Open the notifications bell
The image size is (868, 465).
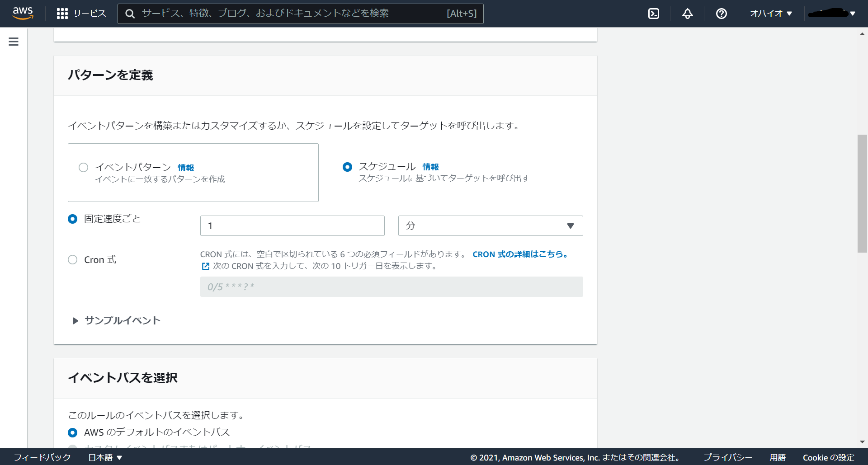687,14
